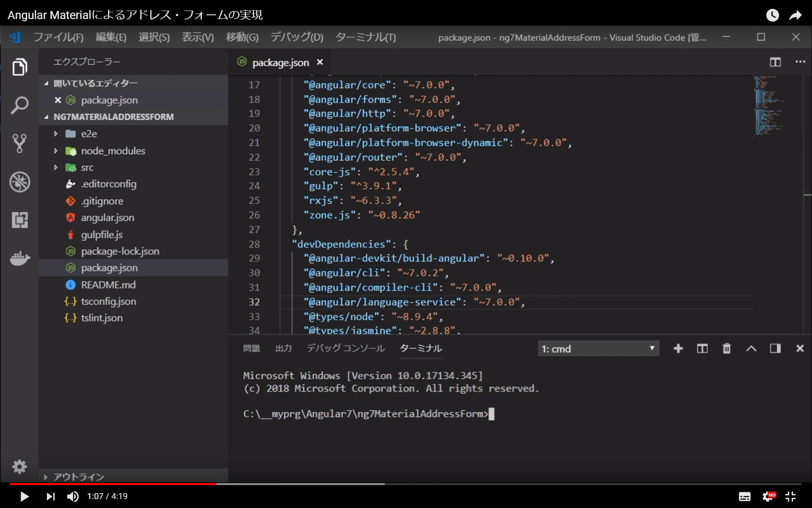Open the Terminal menu

pos(366,37)
